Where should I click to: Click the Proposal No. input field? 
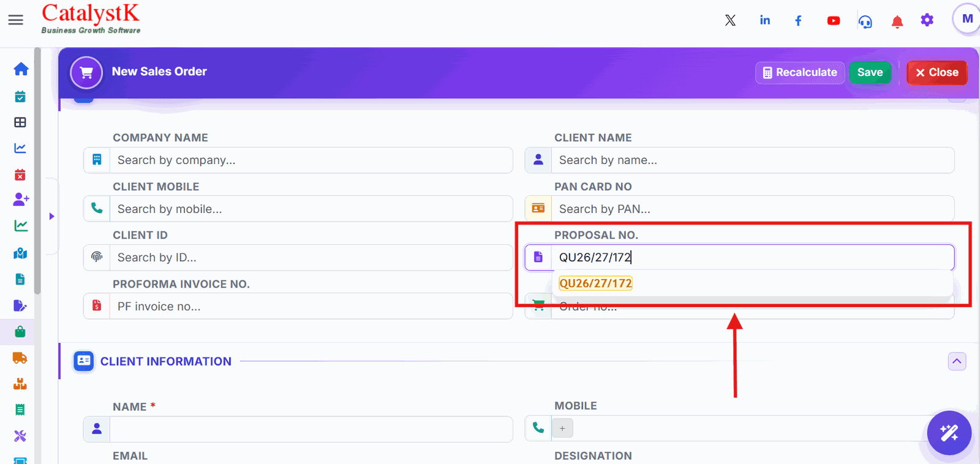coord(753,257)
